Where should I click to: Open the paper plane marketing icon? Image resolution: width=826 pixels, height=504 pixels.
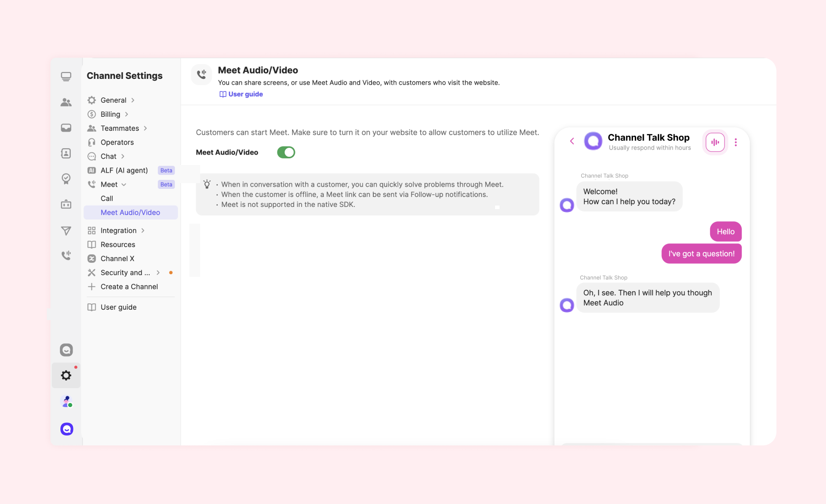point(66,231)
